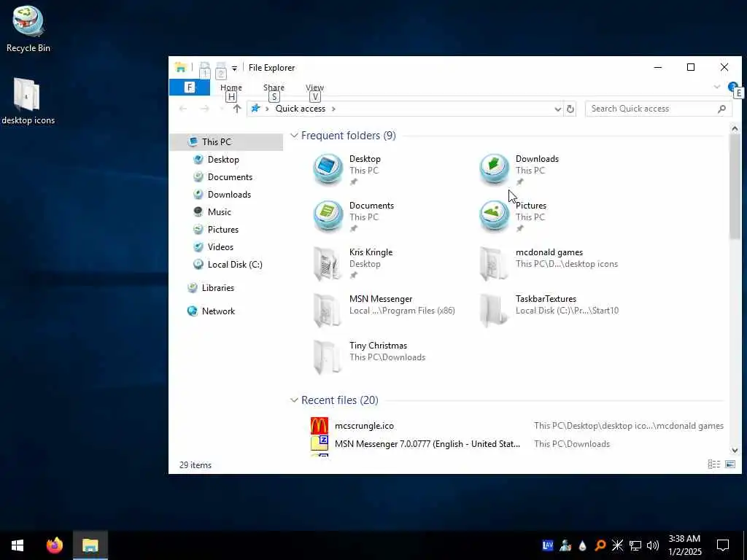Click the LAV tray icon
The image size is (747, 560).
pos(547,545)
